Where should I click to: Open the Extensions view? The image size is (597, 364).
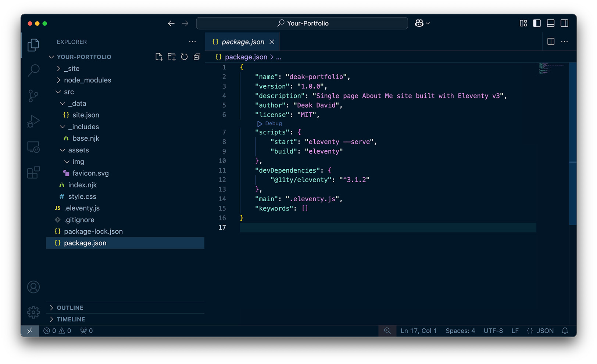tap(33, 172)
